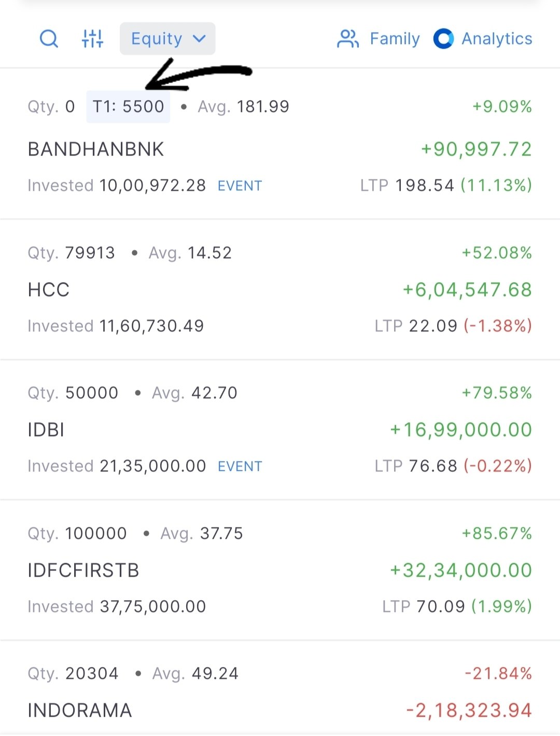Click the EVENT tag under IDBI
Screen dimensions: 560x736
click(x=240, y=466)
